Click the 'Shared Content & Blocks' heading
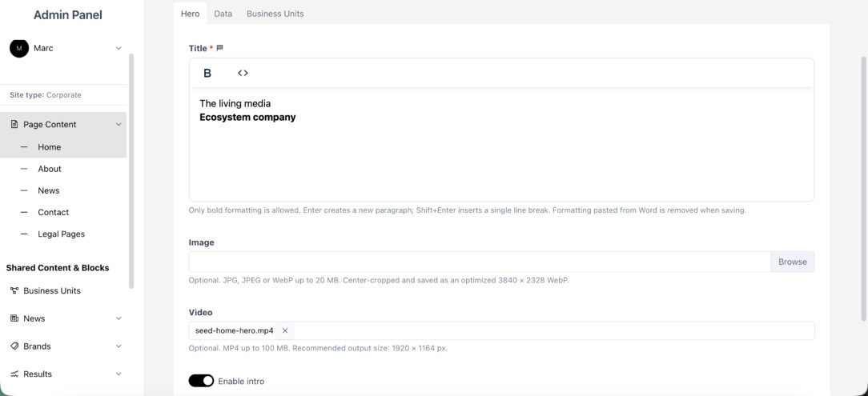 [x=58, y=268]
